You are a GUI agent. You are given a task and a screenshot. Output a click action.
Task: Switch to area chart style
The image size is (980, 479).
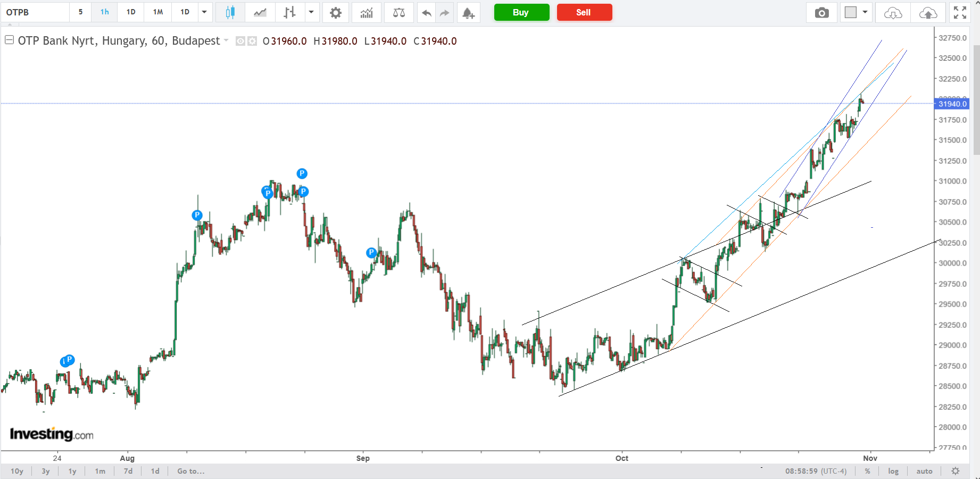[x=260, y=12]
